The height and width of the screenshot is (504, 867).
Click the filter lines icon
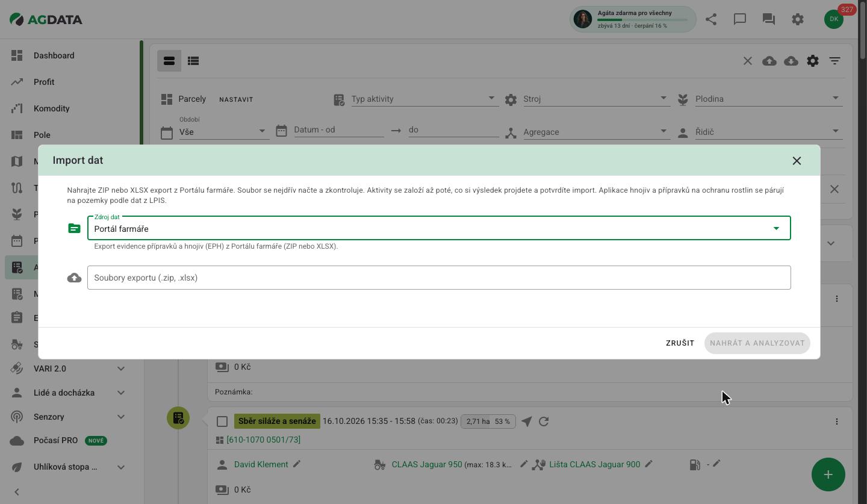coord(834,61)
